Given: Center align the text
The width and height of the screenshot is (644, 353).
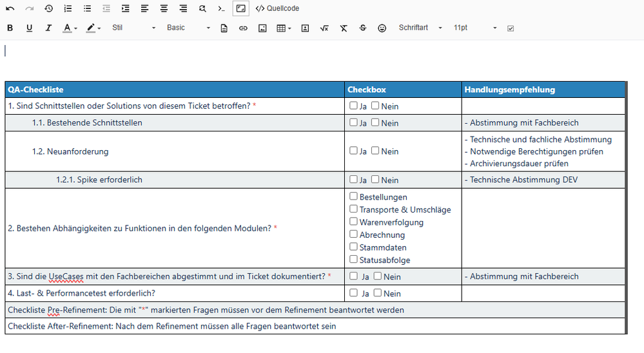Looking at the screenshot, I should coord(164,8).
